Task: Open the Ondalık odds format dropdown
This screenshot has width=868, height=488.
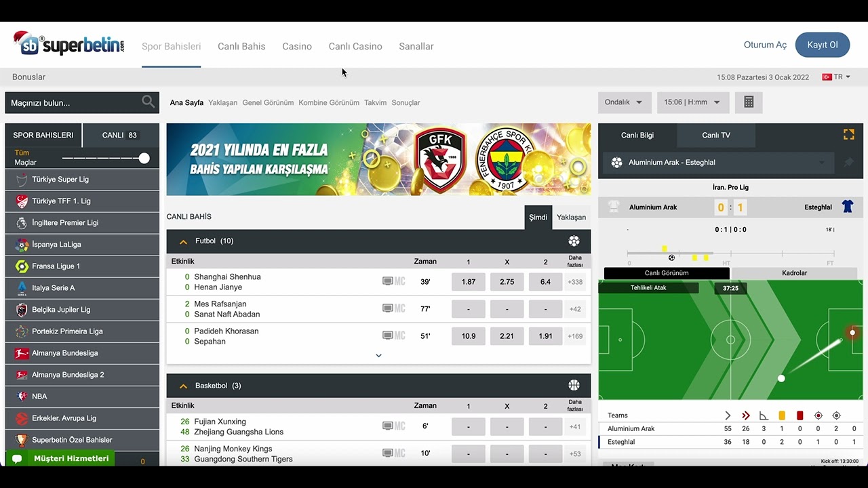Action: [x=625, y=102]
